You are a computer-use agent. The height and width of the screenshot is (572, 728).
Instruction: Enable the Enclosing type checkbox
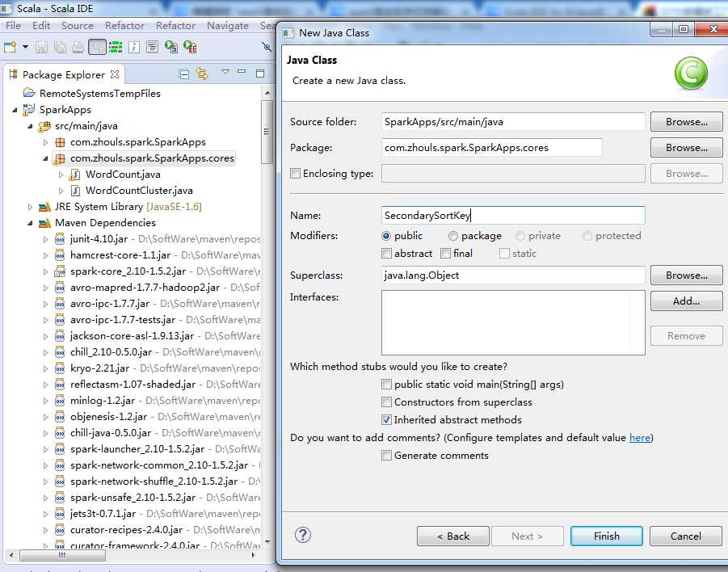click(295, 173)
